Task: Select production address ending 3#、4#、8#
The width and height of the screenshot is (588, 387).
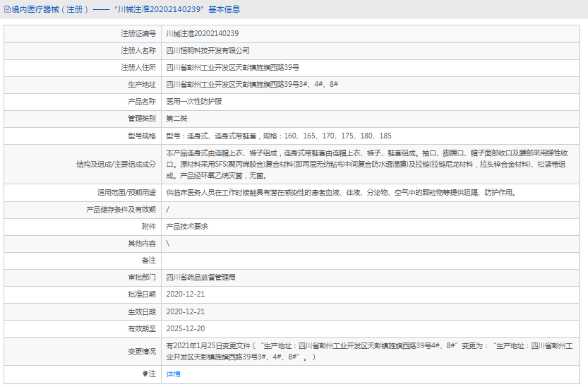Action: point(252,84)
